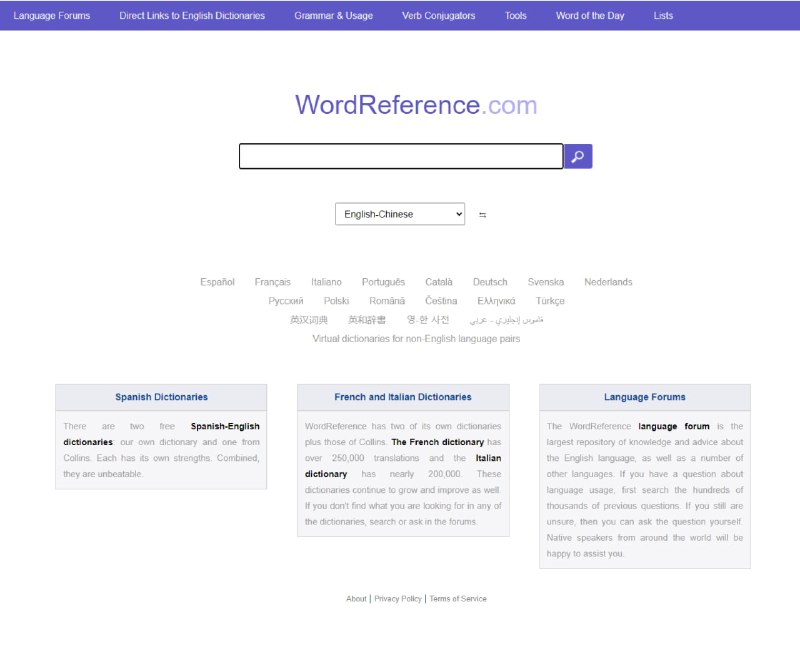Open Spanish Dictionaries panel heading
This screenshot has width=800, height=651.
tap(161, 397)
